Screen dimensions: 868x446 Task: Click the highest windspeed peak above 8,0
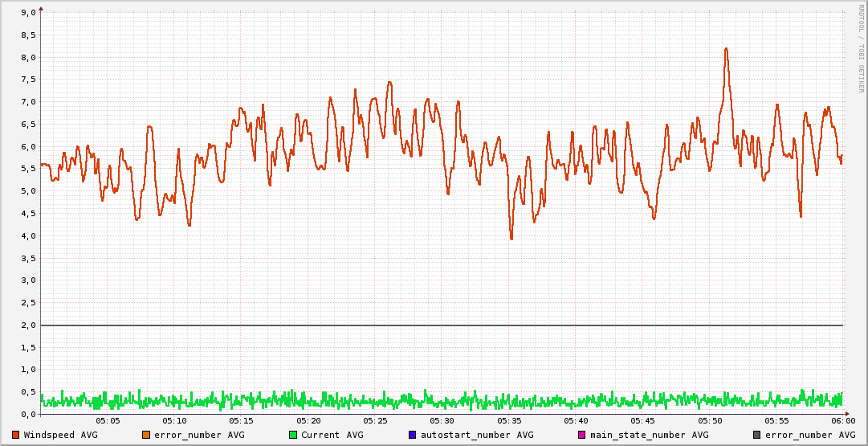[x=726, y=49]
